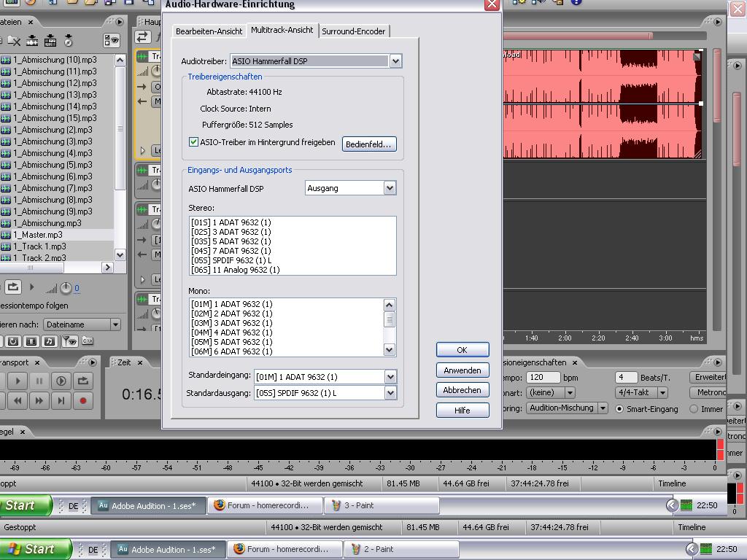747x560 pixels.
Task: Activate the 3 - Paint taskbar button
Action: pyautogui.click(x=381, y=505)
